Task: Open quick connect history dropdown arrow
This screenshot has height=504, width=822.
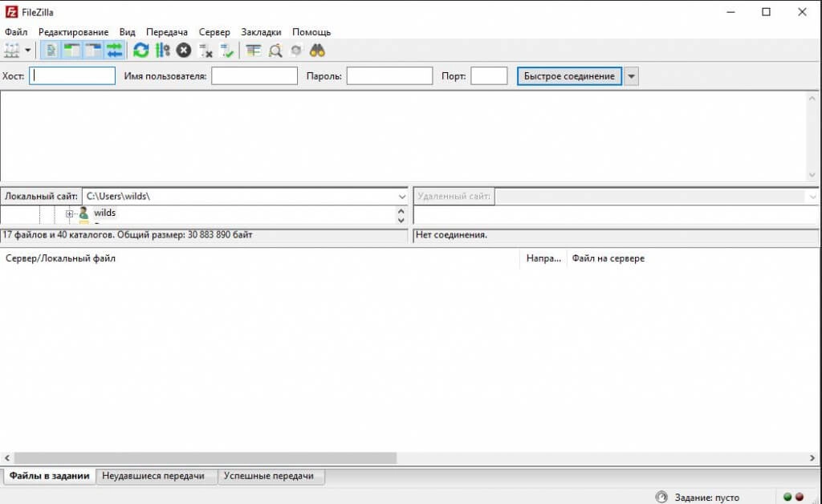Action: point(631,76)
